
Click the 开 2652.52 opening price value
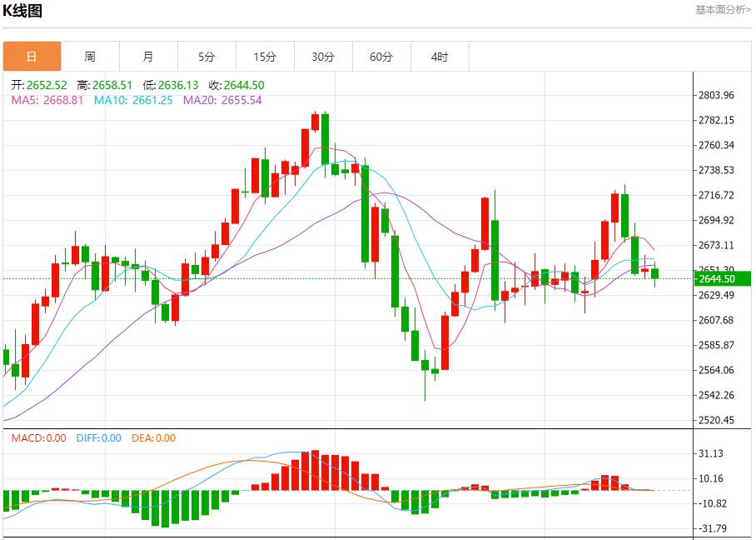click(40, 85)
